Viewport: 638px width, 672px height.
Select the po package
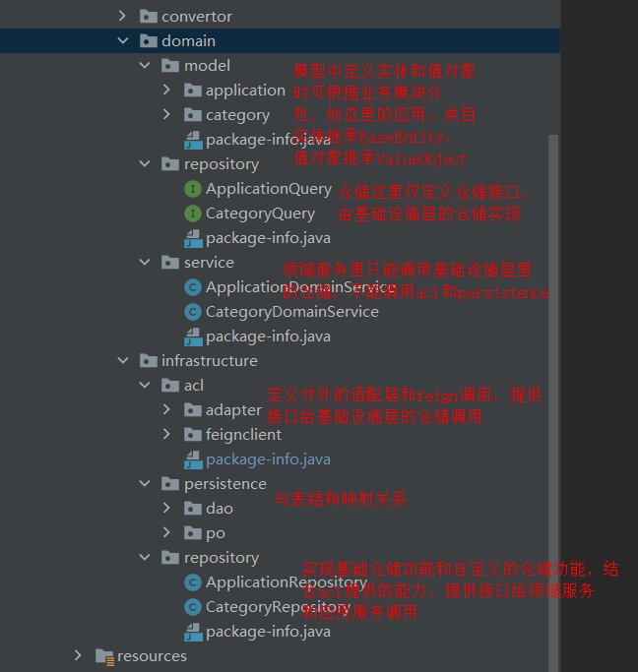(x=215, y=533)
